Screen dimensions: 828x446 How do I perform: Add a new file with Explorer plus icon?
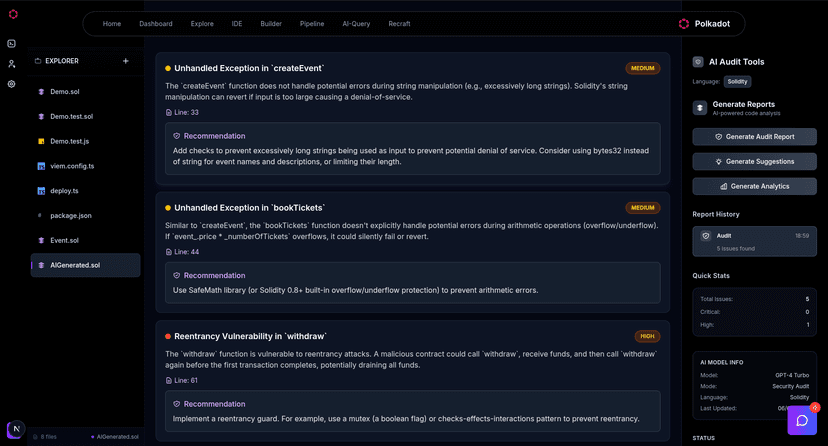point(125,61)
